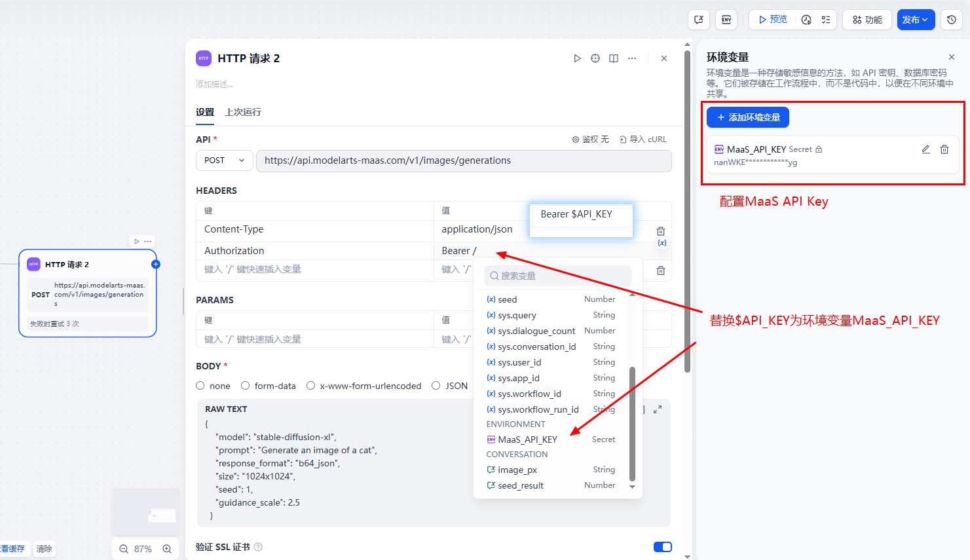This screenshot has width=970, height=560.
Task: Choose sys.workflow_id from variable list
Action: 551,394
